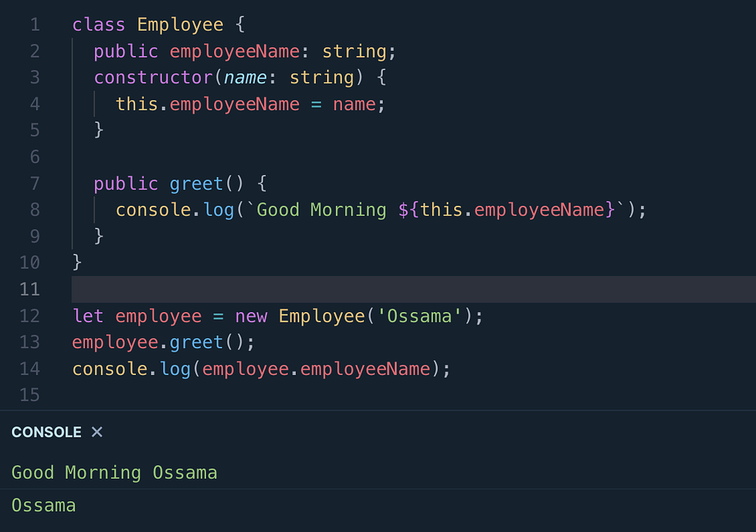Click line number 6 in the gutter

(x=35, y=156)
